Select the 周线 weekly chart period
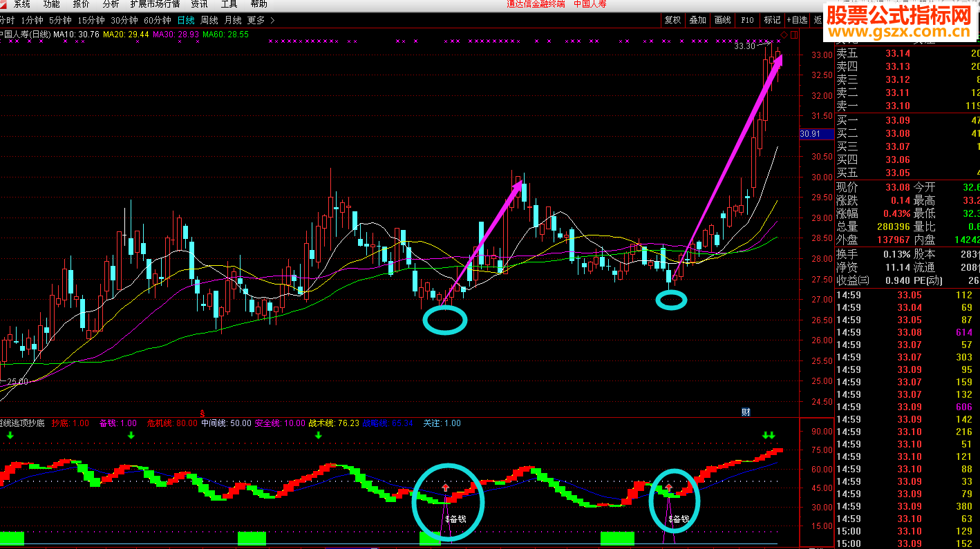 [209, 20]
